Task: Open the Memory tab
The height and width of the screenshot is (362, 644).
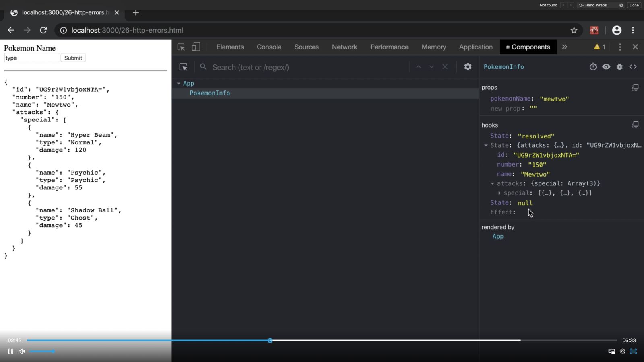Action: 433,47
